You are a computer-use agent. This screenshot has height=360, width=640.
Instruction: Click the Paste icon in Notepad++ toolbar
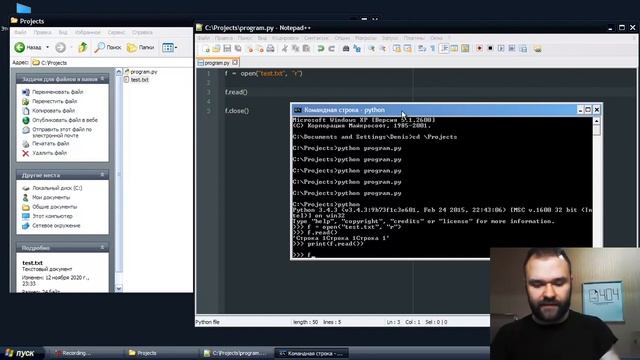[x=306, y=49]
